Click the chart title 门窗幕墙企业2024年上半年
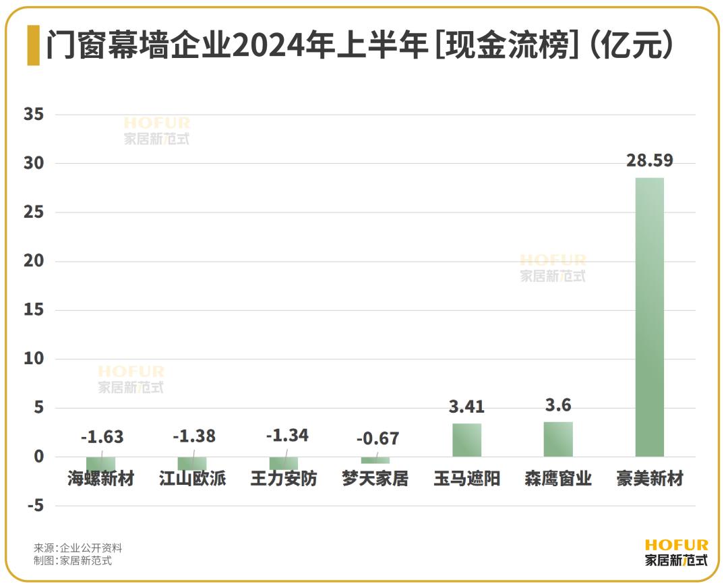This screenshot has width=728, height=588. 237,45
